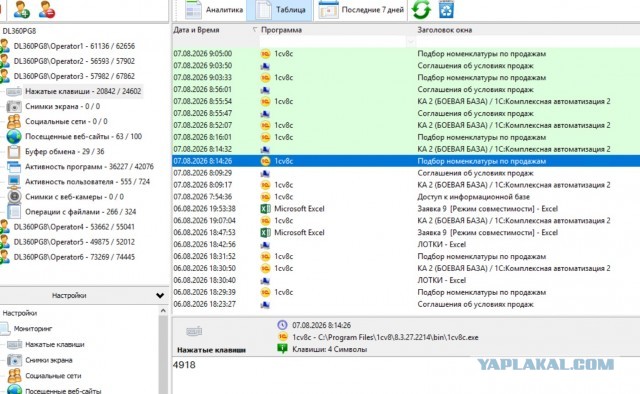Click Microsoft Excel in the 18:47:53 row
The image size is (640, 394).
299,233
